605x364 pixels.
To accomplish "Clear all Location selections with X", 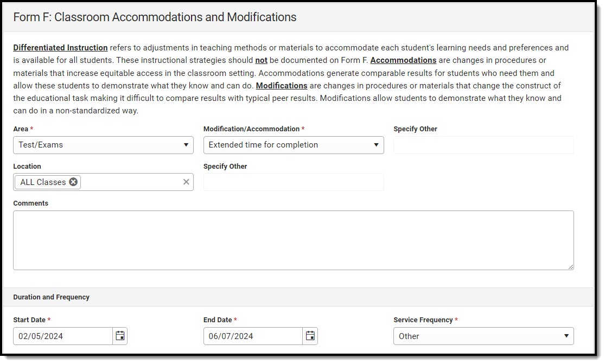I will pos(186,182).
